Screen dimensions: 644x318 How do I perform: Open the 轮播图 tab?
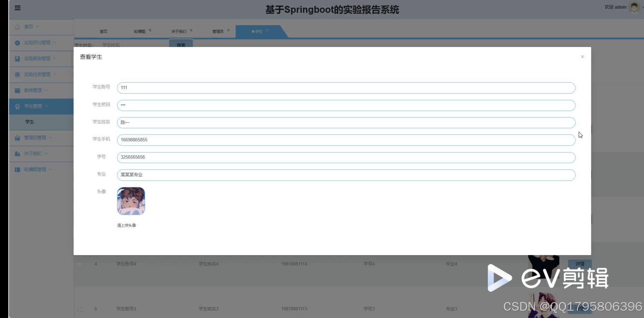140,31
